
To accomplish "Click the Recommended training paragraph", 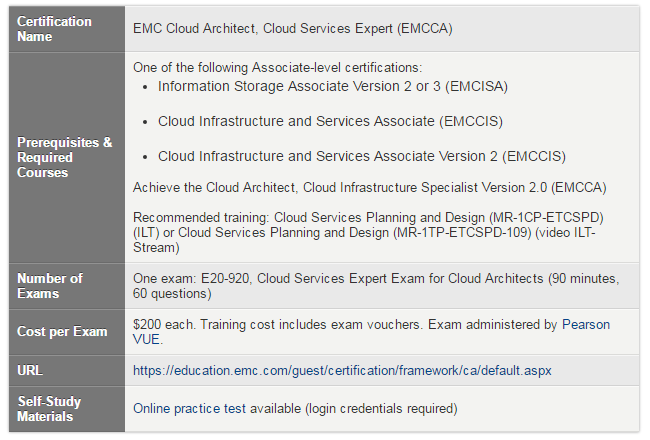I will click(368, 232).
